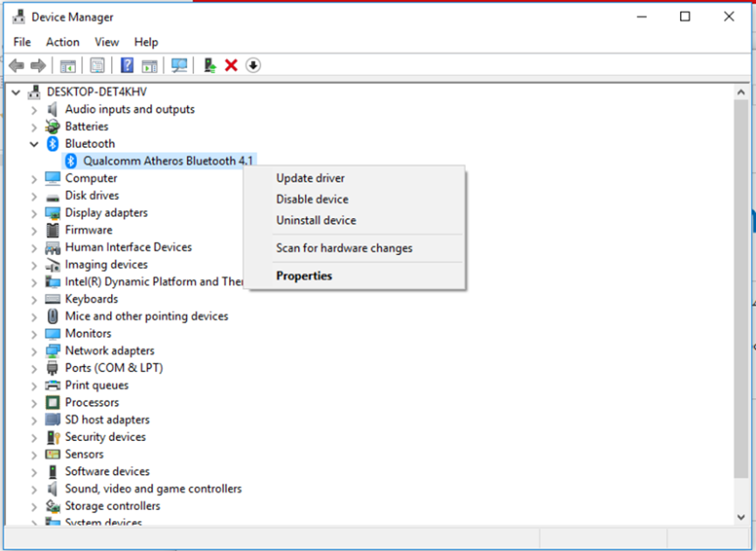Minimize the Device Manager window
This screenshot has height=551, width=756.
642,17
